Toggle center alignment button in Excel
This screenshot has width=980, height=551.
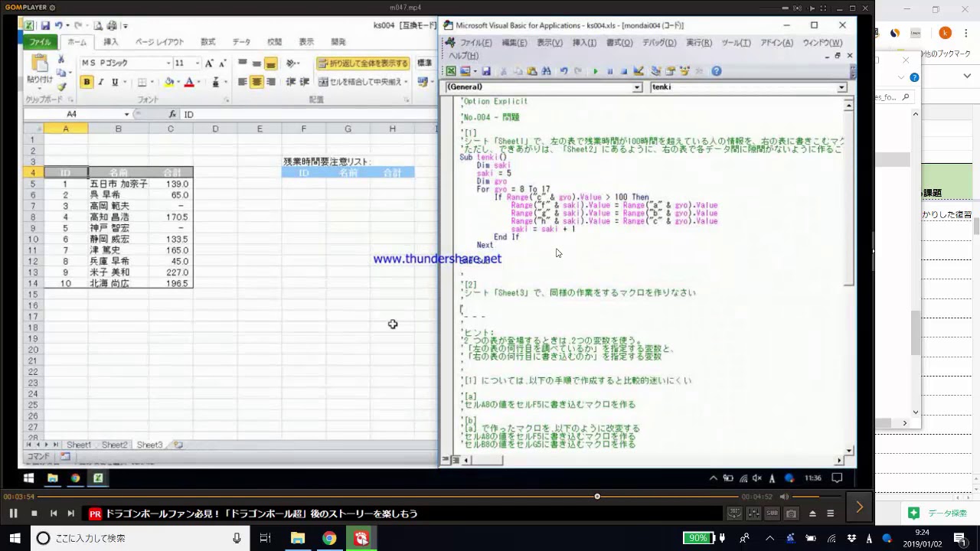pyautogui.click(x=256, y=82)
